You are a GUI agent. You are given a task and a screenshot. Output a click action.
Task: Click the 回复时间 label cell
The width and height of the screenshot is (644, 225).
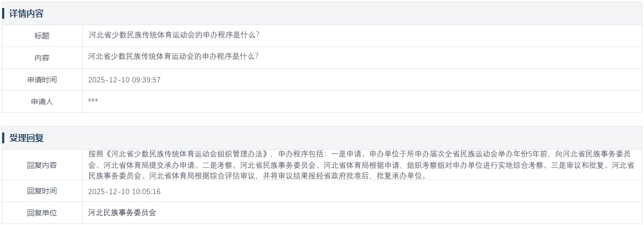(42, 191)
